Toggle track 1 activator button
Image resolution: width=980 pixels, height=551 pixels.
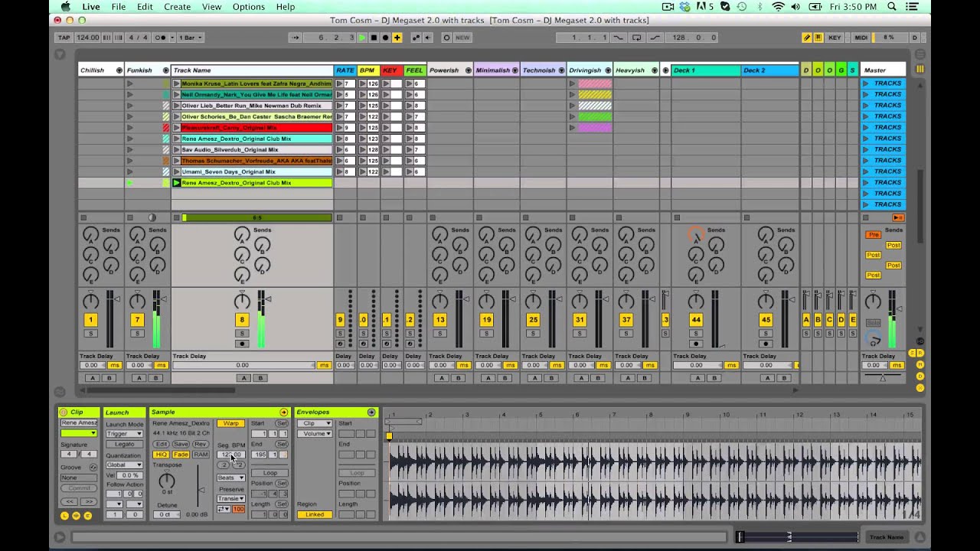(90, 320)
